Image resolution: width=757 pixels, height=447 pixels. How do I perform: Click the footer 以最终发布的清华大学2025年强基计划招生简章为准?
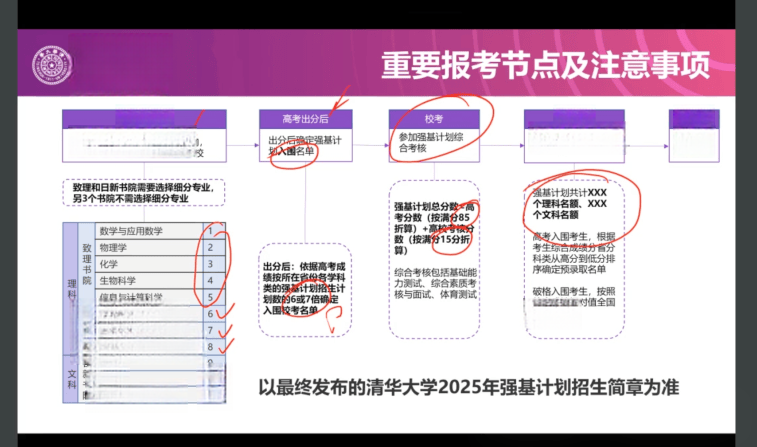(x=468, y=388)
